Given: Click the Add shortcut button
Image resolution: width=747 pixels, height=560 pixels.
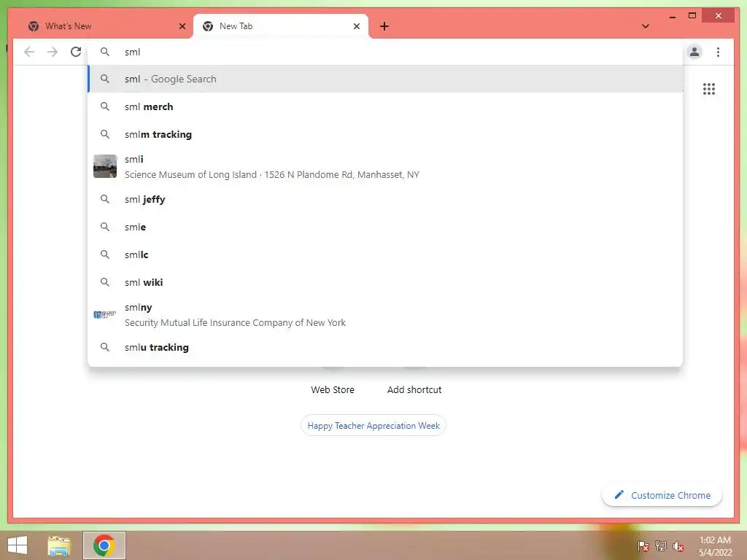Looking at the screenshot, I should (x=414, y=389).
